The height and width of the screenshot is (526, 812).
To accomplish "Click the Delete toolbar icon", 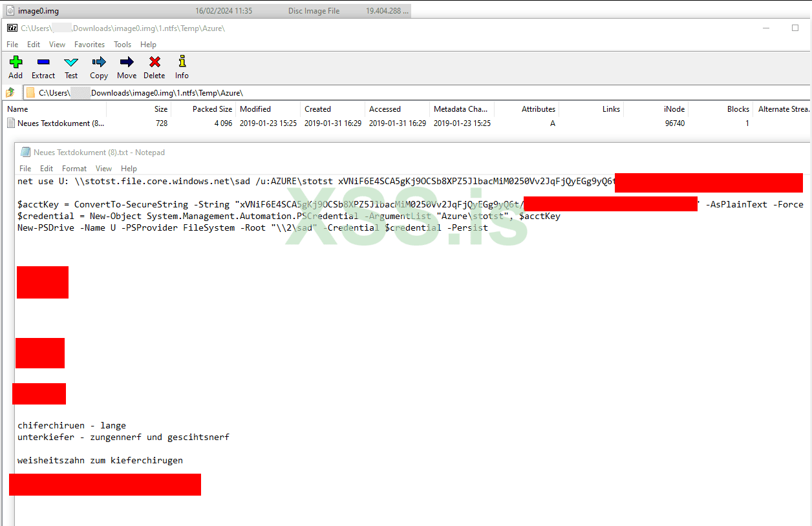I will point(155,62).
